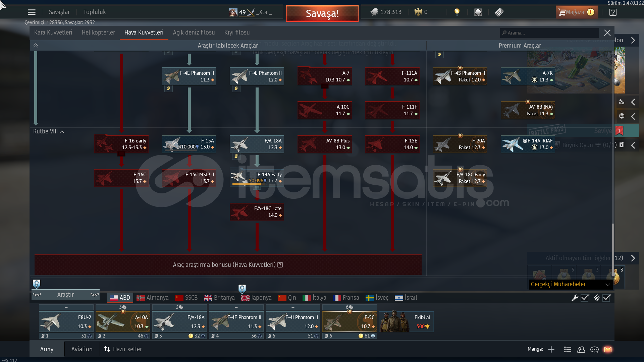The height and width of the screenshot is (362, 644).
Task: Open the Battle Pass BP ticket icon
Action: [x=499, y=12]
